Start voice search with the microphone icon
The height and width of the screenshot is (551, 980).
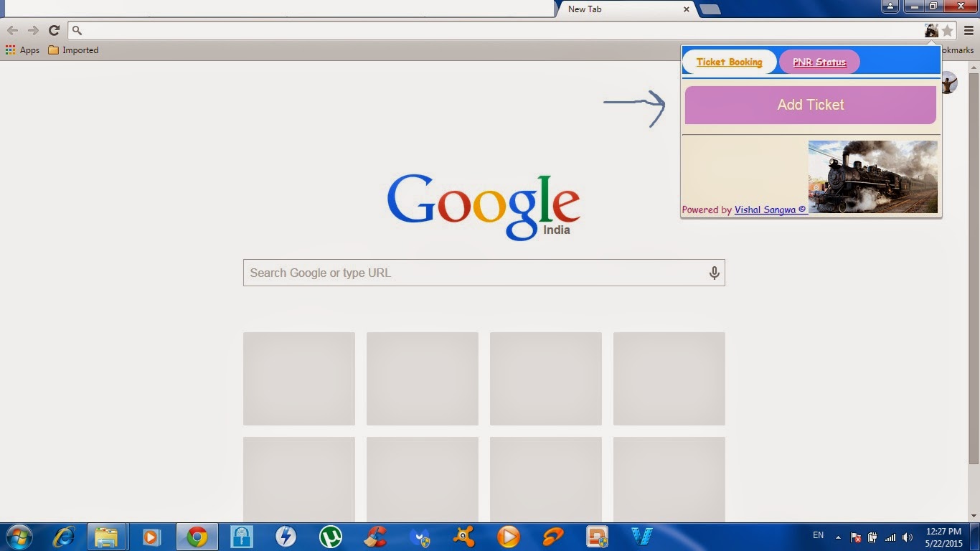click(714, 273)
